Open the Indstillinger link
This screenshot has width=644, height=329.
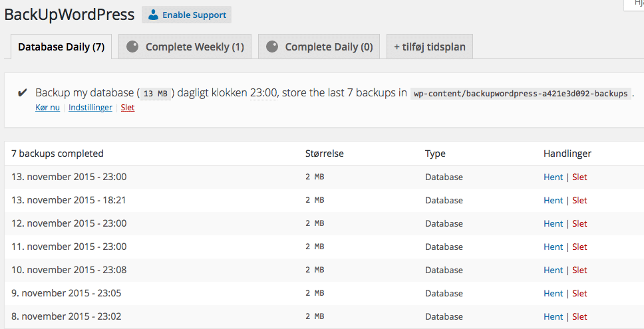90,108
